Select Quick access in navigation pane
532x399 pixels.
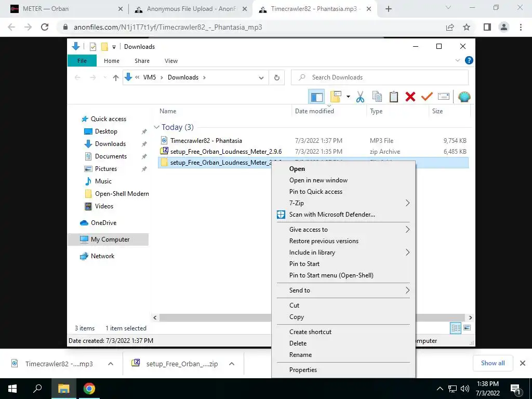pos(108,119)
